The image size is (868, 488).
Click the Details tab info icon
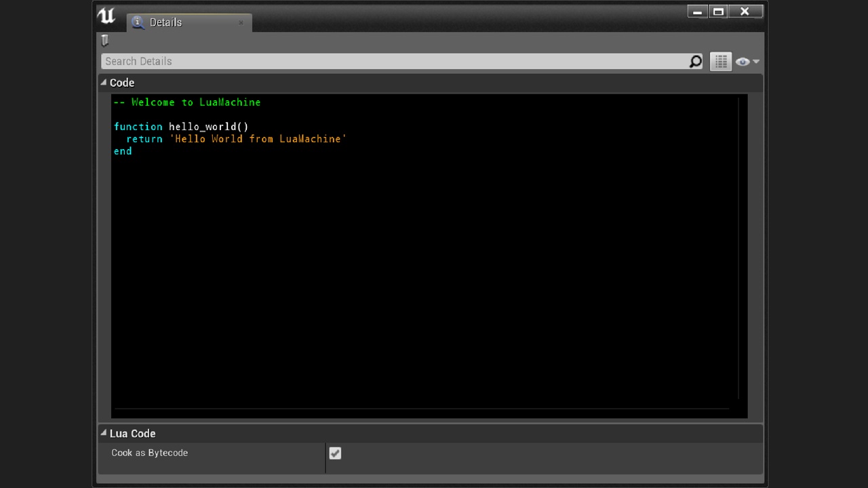point(138,22)
